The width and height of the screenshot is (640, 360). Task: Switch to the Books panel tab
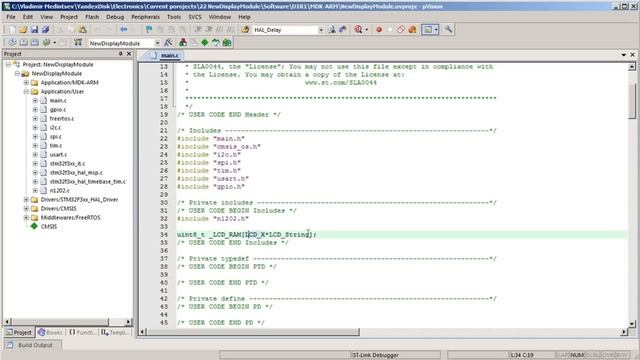[x=50, y=333]
